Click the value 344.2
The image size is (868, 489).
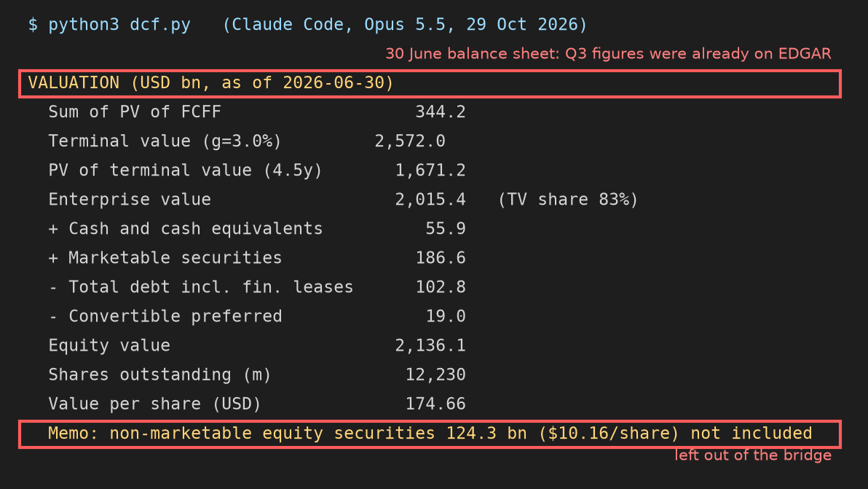click(441, 112)
